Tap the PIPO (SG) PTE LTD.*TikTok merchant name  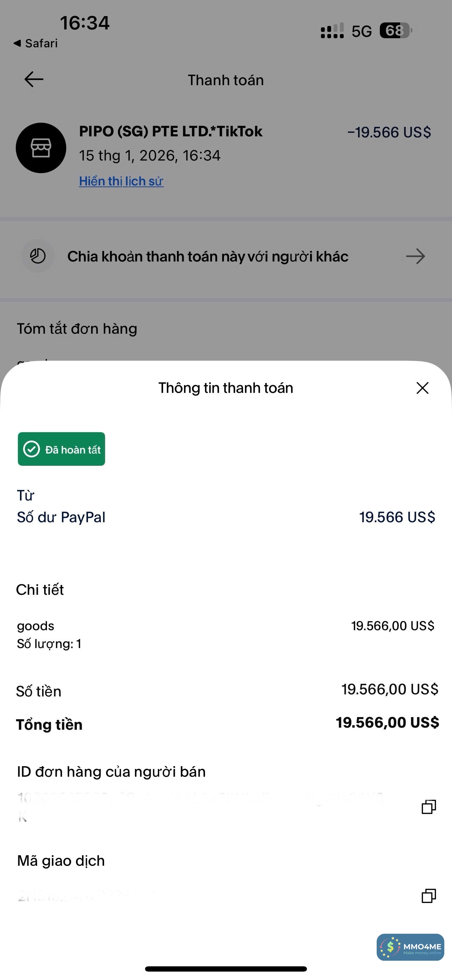tap(170, 132)
